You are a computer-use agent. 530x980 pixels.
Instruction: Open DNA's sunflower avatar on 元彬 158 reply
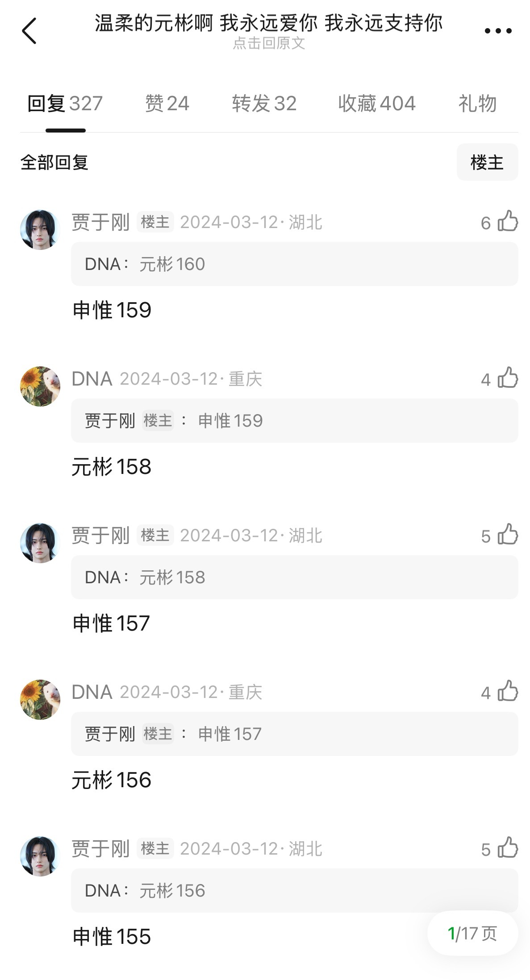[x=40, y=386]
